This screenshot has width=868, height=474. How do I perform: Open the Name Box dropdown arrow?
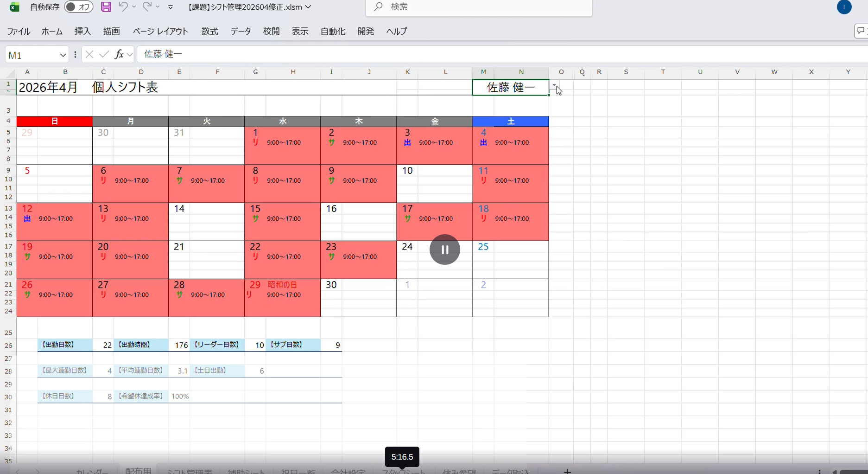point(63,55)
